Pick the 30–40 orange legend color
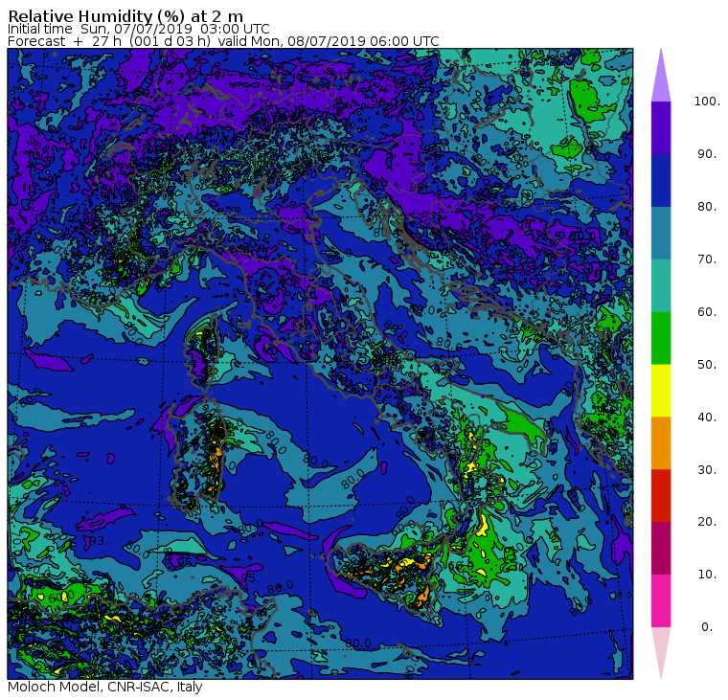 [661, 443]
